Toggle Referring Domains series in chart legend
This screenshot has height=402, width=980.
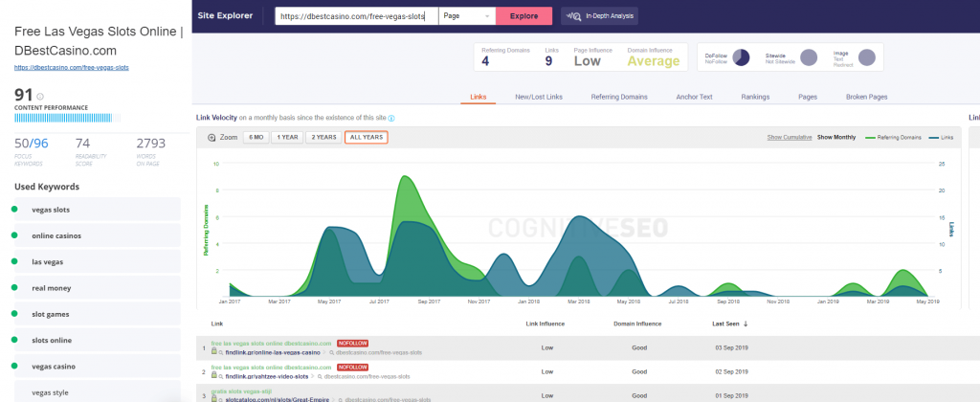(x=893, y=137)
